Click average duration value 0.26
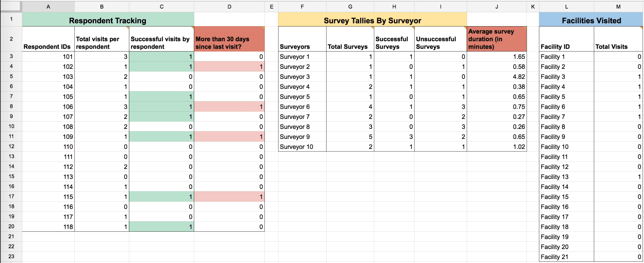Image resolution: width=644 pixels, height=263 pixels. point(497,127)
